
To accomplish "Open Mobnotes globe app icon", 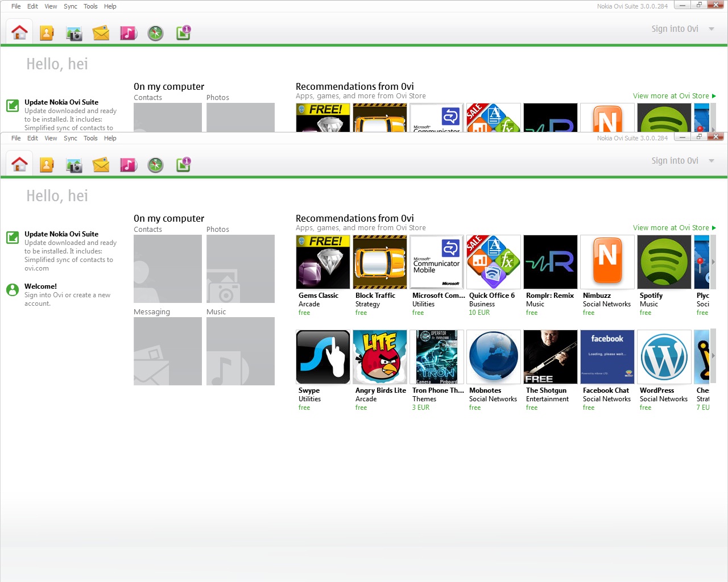I will coord(494,357).
